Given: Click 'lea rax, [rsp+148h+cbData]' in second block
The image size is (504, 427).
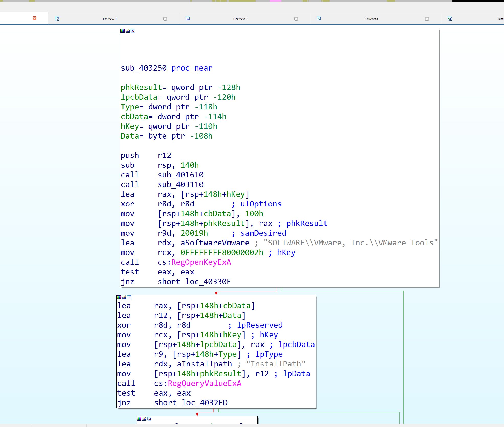Looking at the screenshot, I should pos(186,306).
